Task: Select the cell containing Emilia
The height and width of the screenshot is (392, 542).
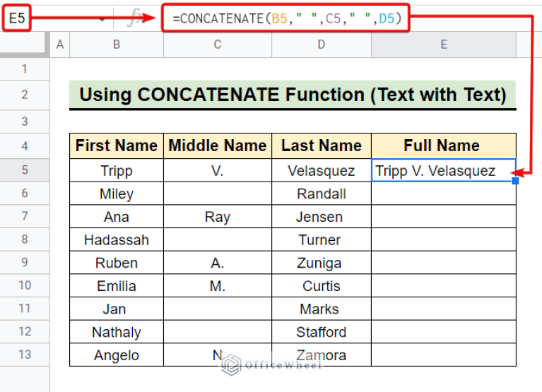Action: click(x=117, y=285)
